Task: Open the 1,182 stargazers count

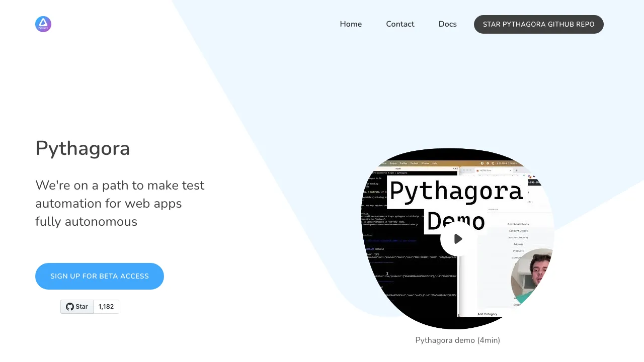Action: coord(106,307)
